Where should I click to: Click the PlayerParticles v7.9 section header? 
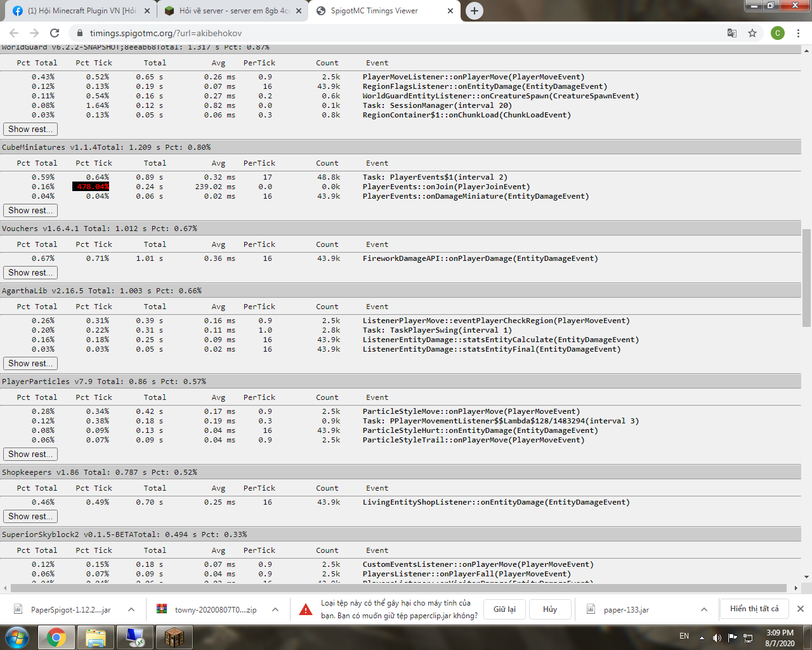400,381
